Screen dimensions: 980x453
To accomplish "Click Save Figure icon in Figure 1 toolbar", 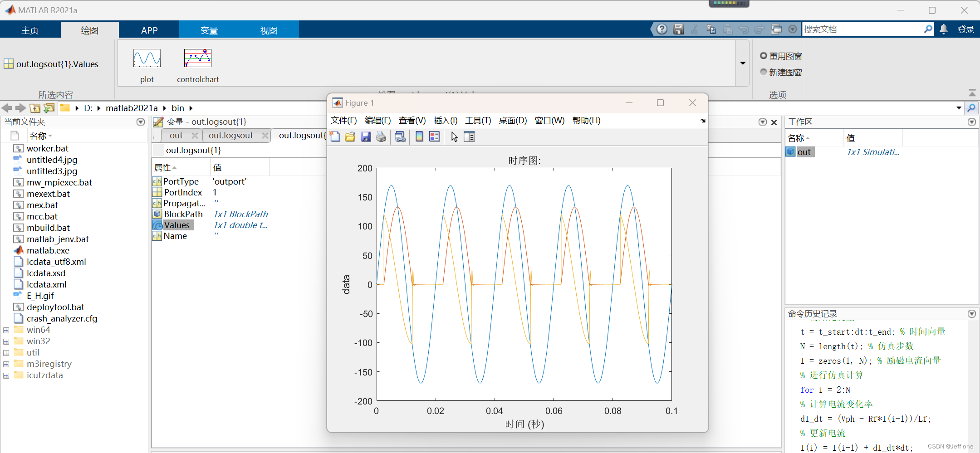I will 366,136.
